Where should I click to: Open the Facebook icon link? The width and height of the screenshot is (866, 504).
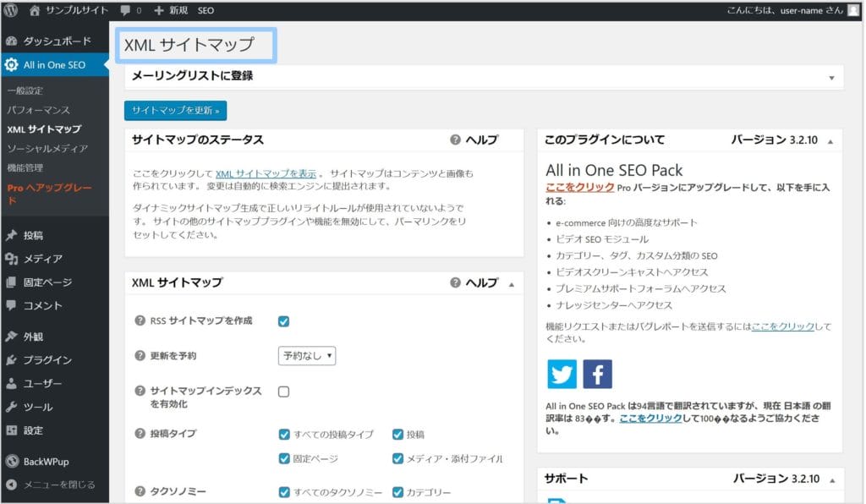597,375
